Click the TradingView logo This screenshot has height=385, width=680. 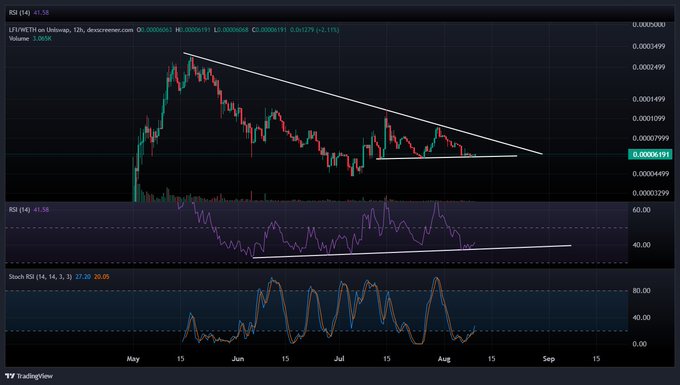point(29,376)
